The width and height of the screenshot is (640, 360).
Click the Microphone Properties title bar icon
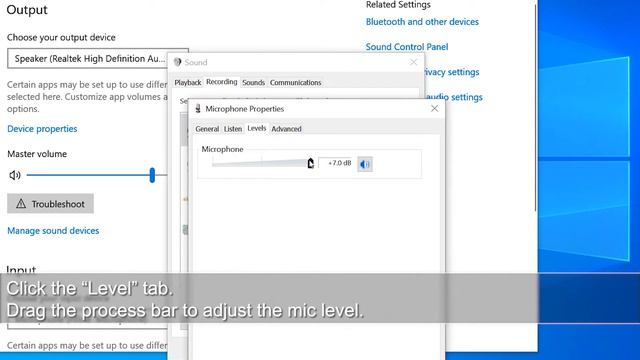(198, 109)
